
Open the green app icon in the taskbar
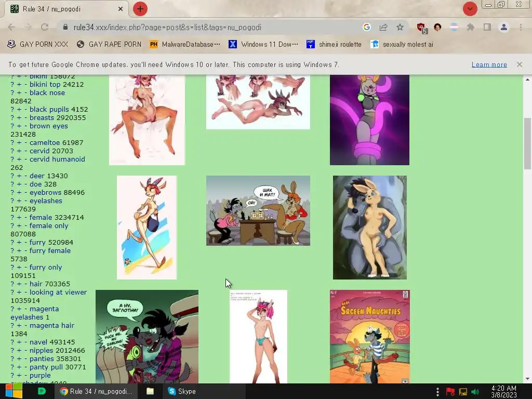[42, 391]
